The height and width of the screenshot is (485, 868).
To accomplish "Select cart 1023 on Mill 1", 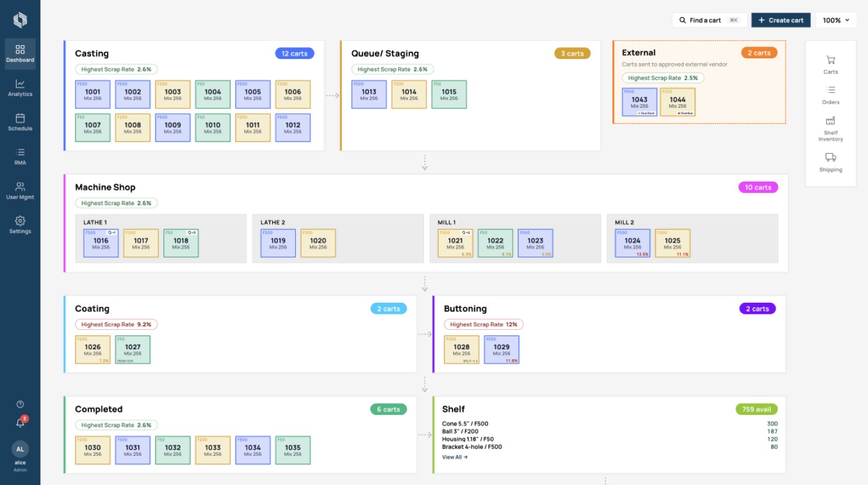I will [536, 243].
